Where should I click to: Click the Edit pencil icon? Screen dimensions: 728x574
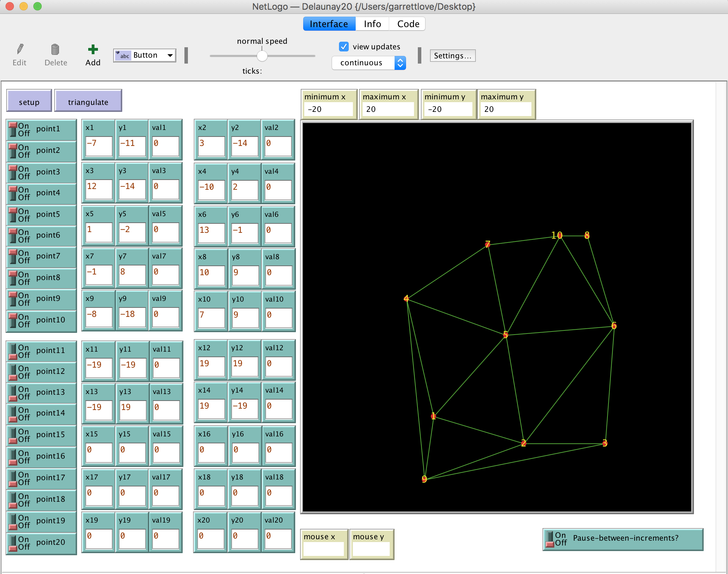(20, 49)
